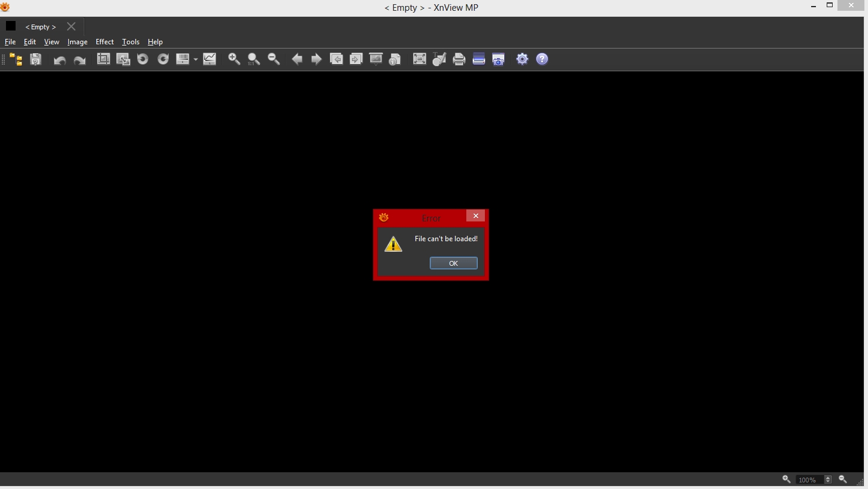This screenshot has width=868, height=489.
Task: Click the zoom percentage stepper arrows
Action: pyautogui.click(x=828, y=480)
